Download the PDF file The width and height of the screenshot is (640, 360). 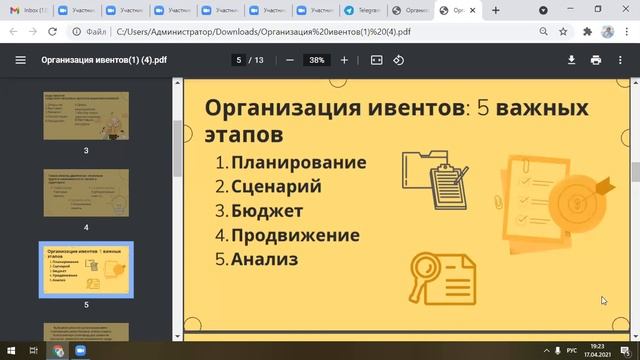tap(571, 60)
